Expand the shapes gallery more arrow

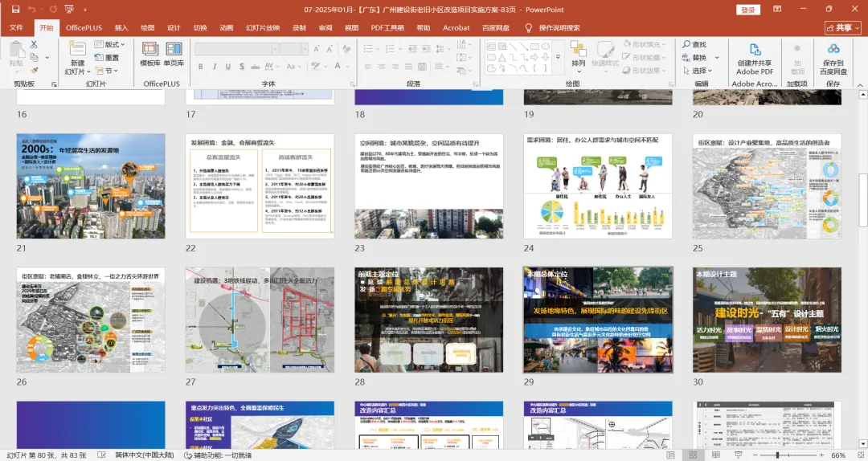(x=558, y=57)
